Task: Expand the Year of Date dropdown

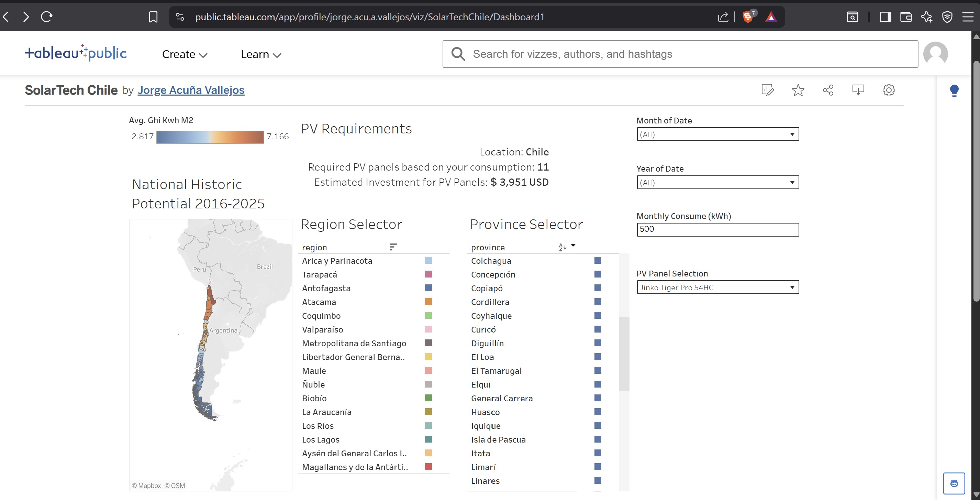Action: point(717,182)
